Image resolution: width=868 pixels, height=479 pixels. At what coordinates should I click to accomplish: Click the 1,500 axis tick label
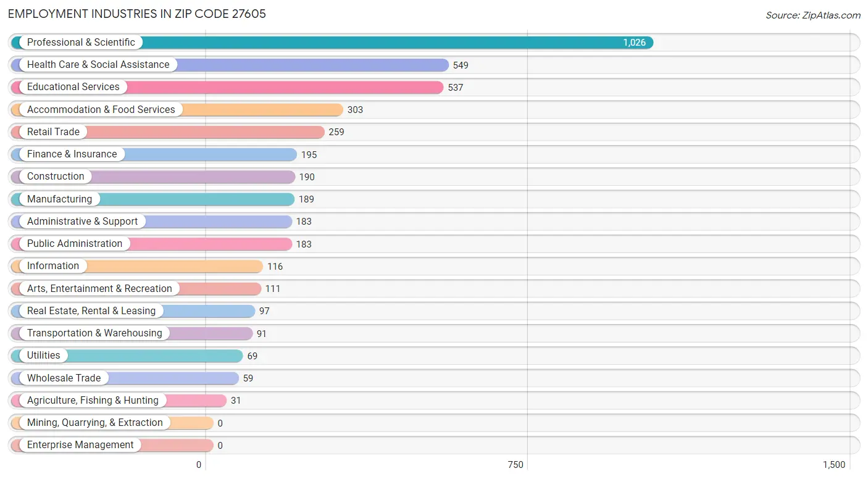coord(834,465)
